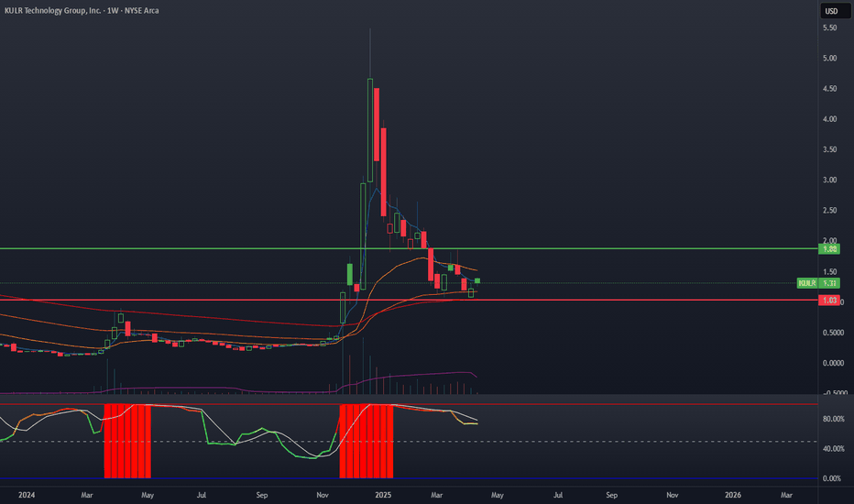Click the 4.50 price axis label
This screenshot has height=504, width=854.
830,89
